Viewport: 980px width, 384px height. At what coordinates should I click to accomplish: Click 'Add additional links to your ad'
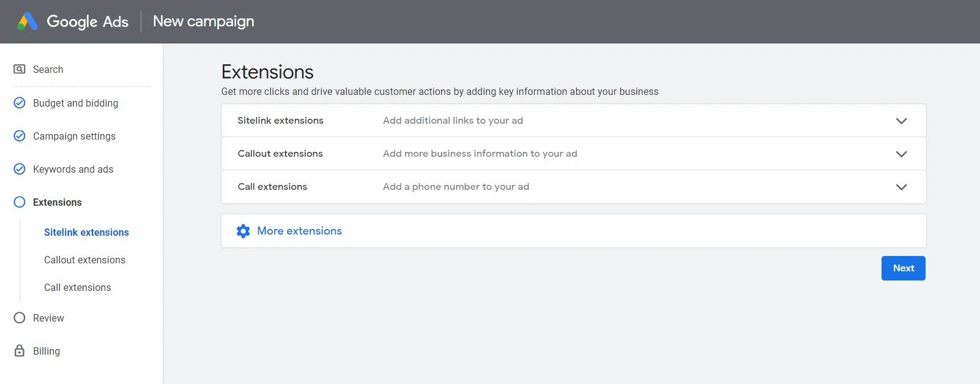click(x=453, y=121)
